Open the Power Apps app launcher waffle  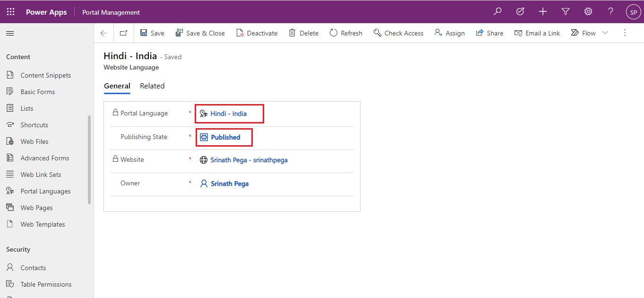coord(10,12)
